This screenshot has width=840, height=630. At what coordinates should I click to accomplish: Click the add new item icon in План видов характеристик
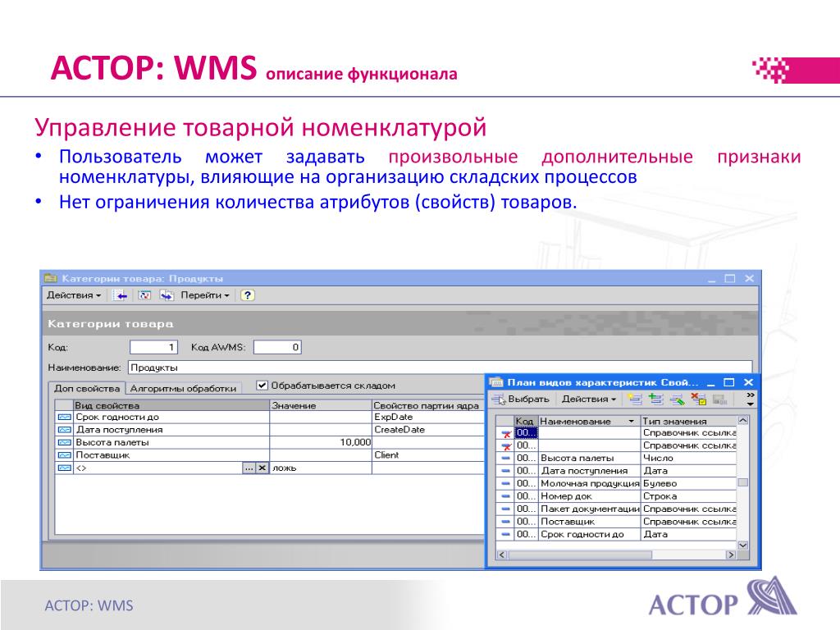tap(635, 399)
